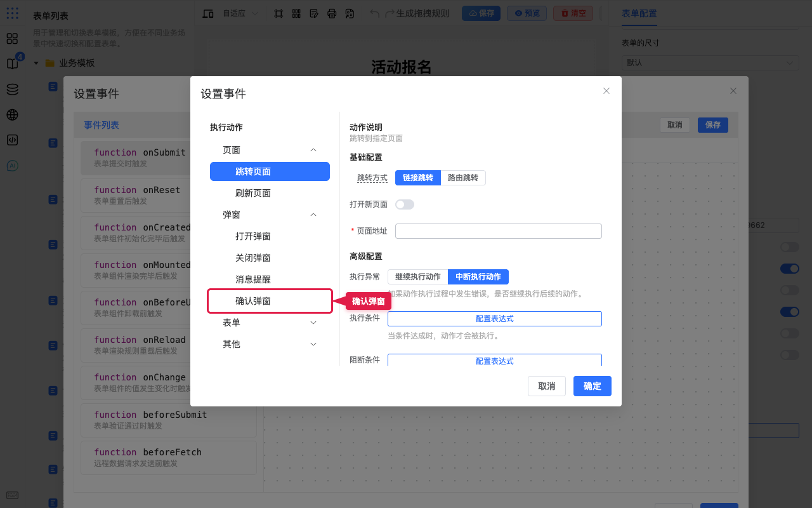The width and height of the screenshot is (812, 508).
Task: Toggle the 打开新页面 switch
Action: (x=405, y=204)
